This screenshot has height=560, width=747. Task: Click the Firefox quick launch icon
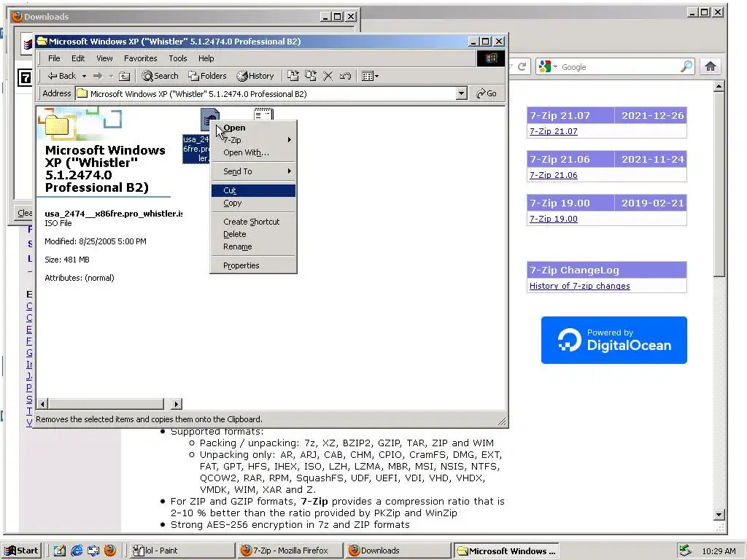point(110,551)
